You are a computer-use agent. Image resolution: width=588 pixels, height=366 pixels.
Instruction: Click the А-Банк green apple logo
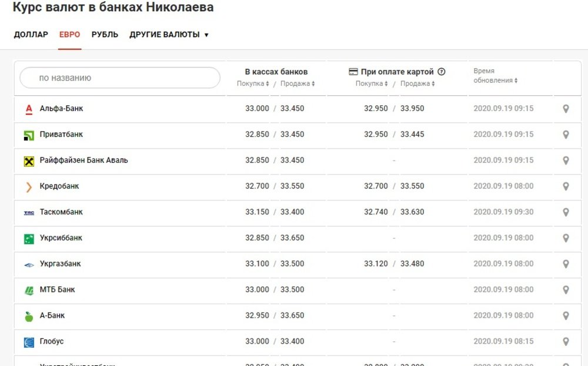coord(29,316)
